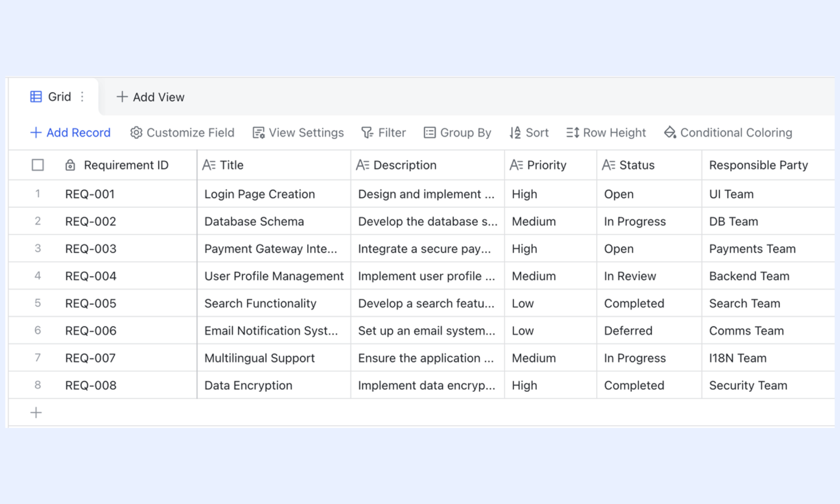Click the Search Functionality title cell
Image resolution: width=840 pixels, height=504 pixels.
(274, 303)
